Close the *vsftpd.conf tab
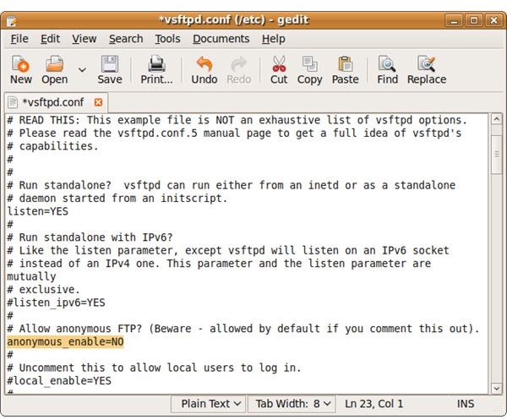 tap(98, 102)
